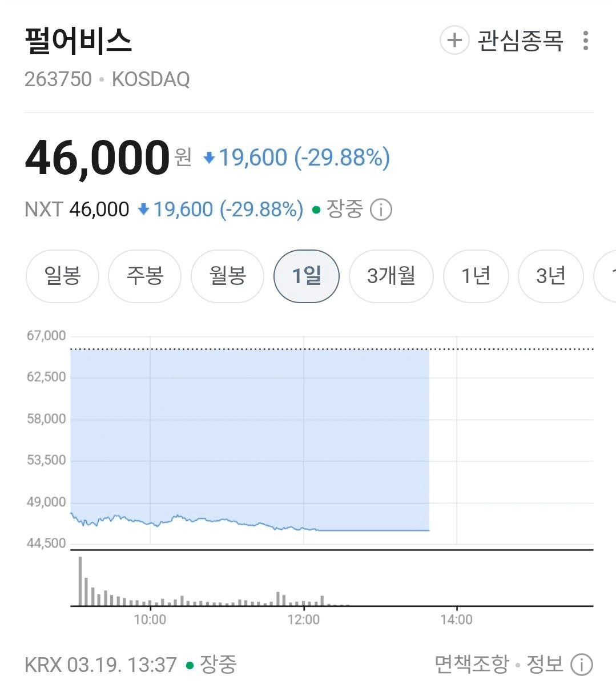Click the 관심종목 label

(520, 41)
